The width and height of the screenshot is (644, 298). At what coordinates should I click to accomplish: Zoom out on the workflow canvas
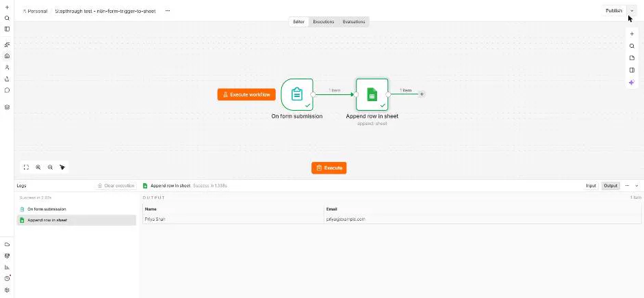(x=50, y=167)
